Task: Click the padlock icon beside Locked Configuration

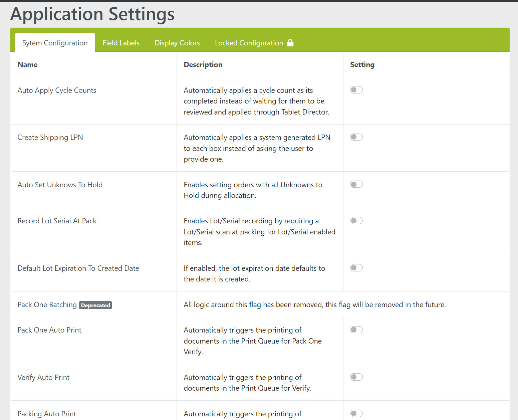Action: tap(290, 43)
